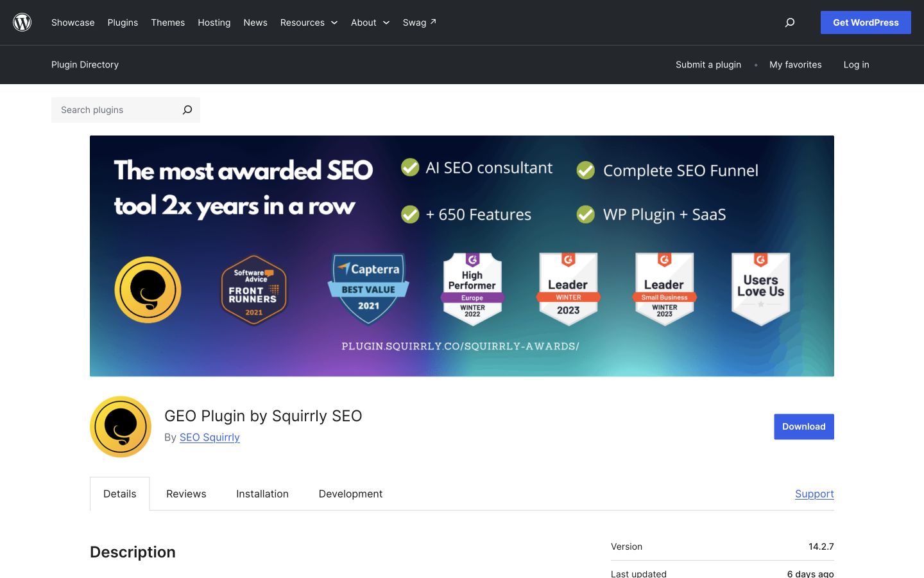Expand the Resources dropdown menu

coord(309,22)
